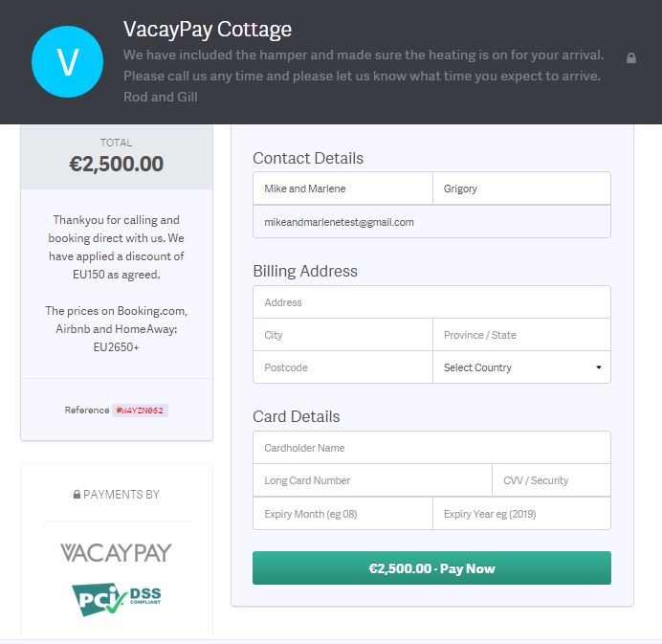Open the Select Country dropdown
This screenshot has height=644, width=662.
point(521,367)
